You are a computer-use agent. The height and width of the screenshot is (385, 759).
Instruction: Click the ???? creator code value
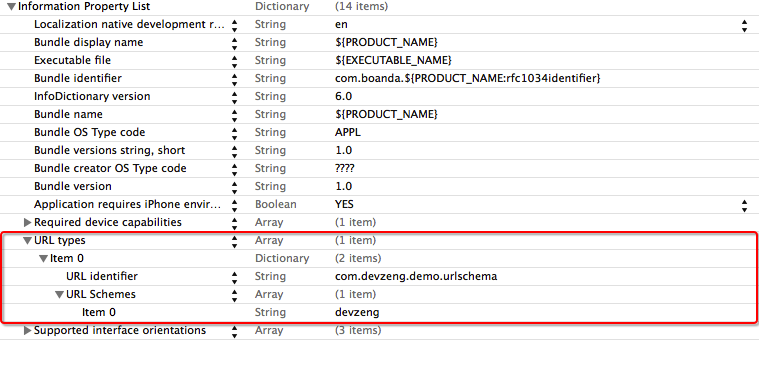pyautogui.click(x=345, y=168)
